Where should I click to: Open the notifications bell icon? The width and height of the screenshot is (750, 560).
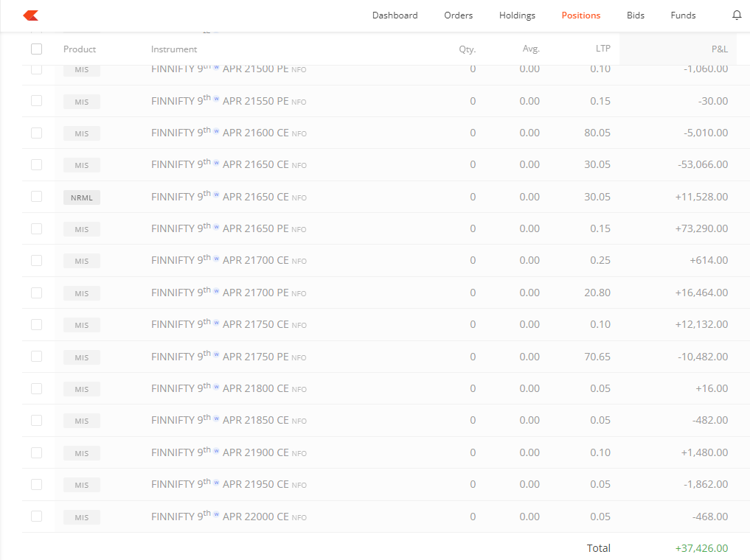pos(737,15)
